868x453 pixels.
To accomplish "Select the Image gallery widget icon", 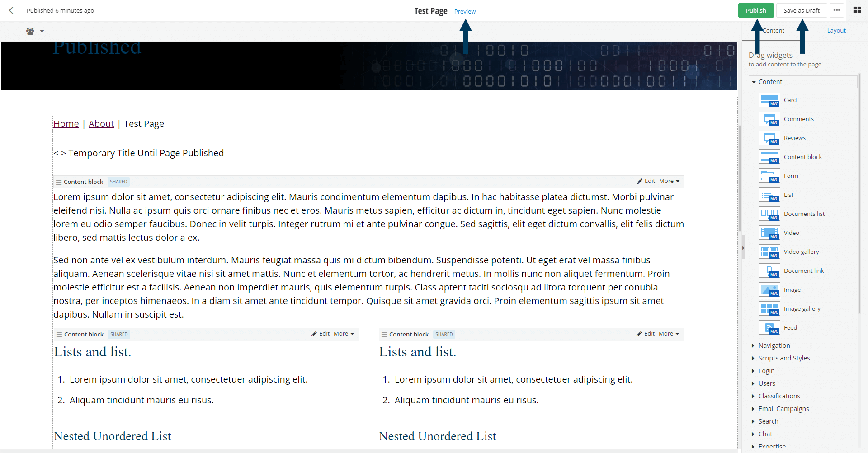I will pos(769,308).
